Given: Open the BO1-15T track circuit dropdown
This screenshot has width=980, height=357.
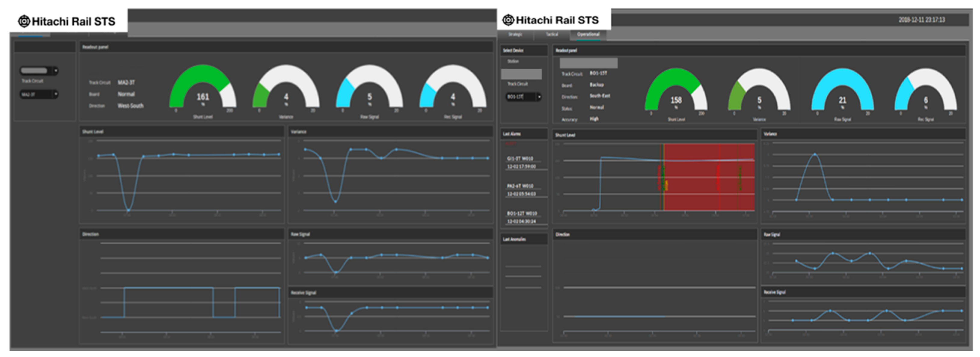Looking at the screenshot, I should click(539, 97).
